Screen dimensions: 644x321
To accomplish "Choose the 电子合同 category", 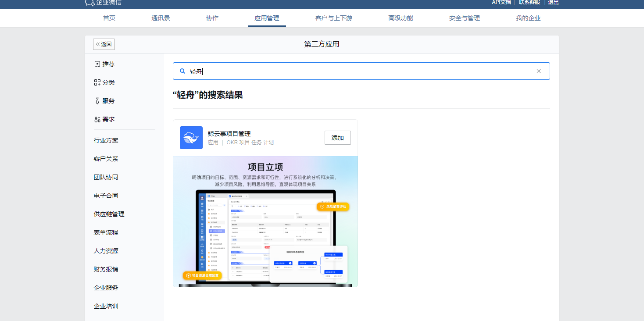I will pyautogui.click(x=106, y=196).
